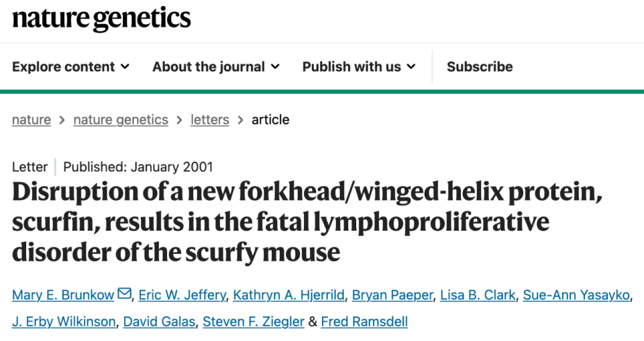Open author Steven F. Ziegler link
This screenshot has height=341, width=644.
coord(254,322)
